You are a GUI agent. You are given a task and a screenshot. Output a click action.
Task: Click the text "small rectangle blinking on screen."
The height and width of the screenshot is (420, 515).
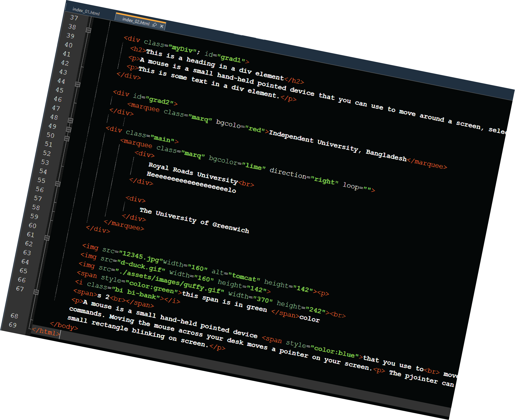coord(138,331)
